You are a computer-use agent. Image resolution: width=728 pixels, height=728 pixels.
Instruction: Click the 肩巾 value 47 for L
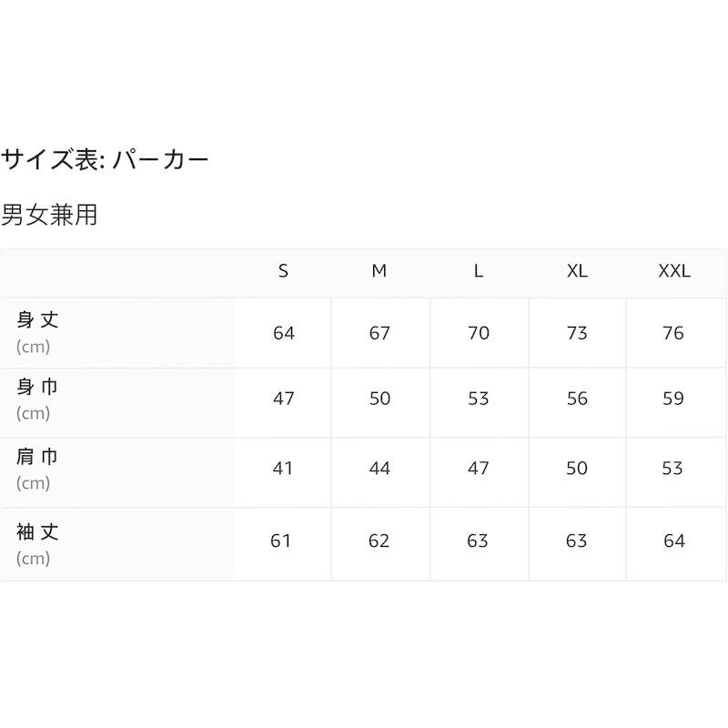click(x=479, y=468)
